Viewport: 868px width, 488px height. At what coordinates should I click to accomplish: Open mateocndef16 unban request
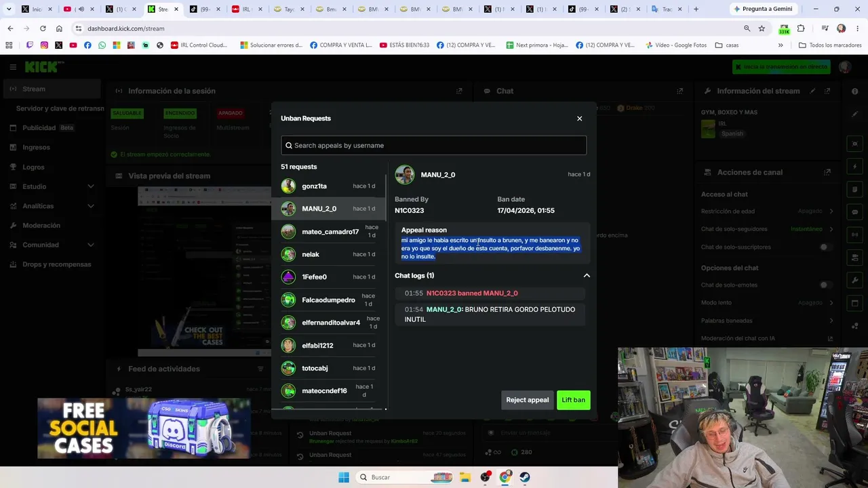tap(329, 390)
